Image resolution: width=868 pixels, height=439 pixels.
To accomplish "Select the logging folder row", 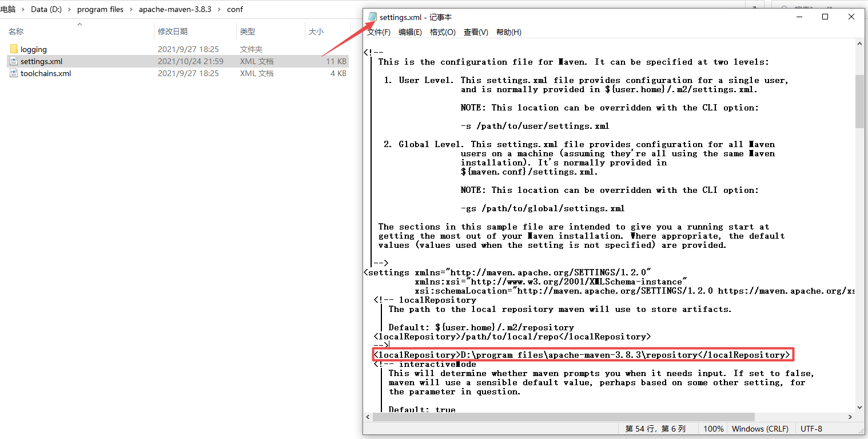I will (178, 49).
